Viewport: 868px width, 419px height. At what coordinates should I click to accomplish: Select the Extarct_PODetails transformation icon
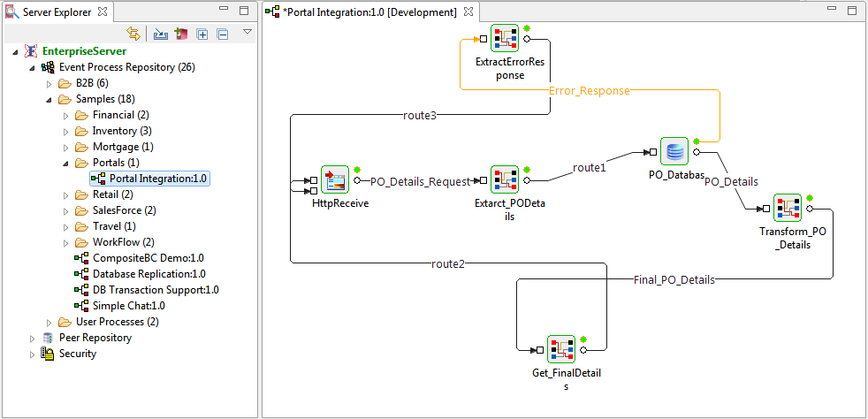(505, 179)
